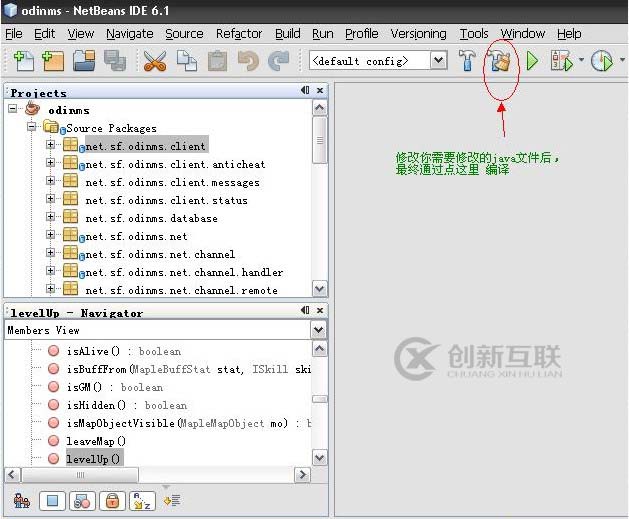Image resolution: width=629 pixels, height=519 pixels.
Task: Open the Refactor menu
Action: point(239,34)
